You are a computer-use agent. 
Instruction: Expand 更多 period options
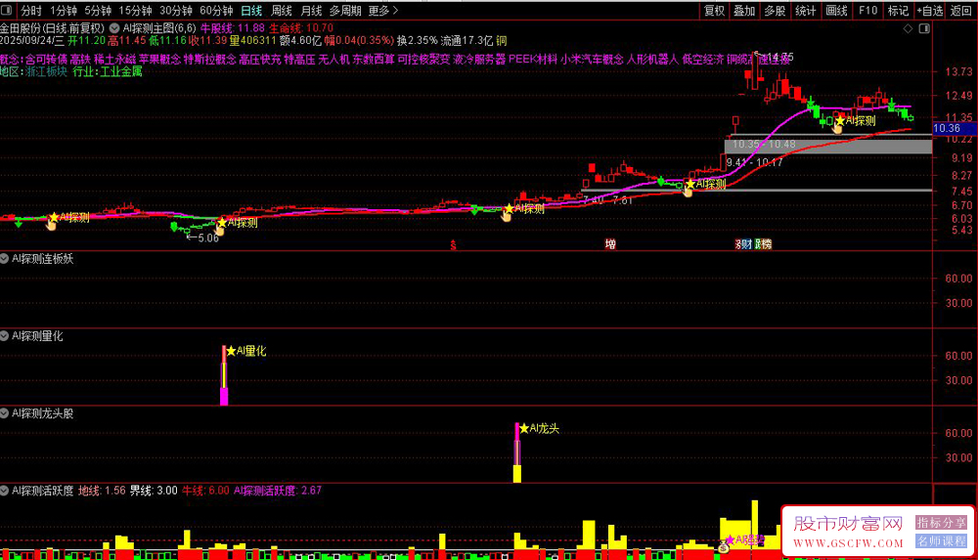(x=383, y=11)
